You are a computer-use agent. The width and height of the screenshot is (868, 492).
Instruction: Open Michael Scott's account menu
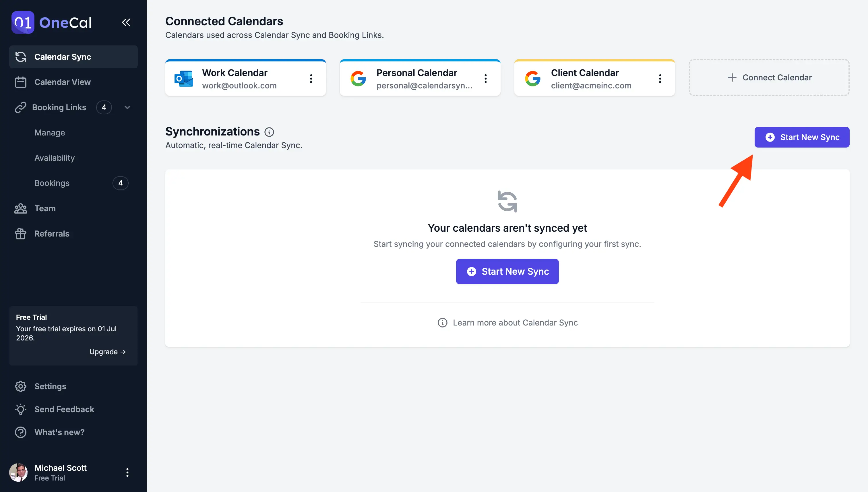[x=127, y=472]
